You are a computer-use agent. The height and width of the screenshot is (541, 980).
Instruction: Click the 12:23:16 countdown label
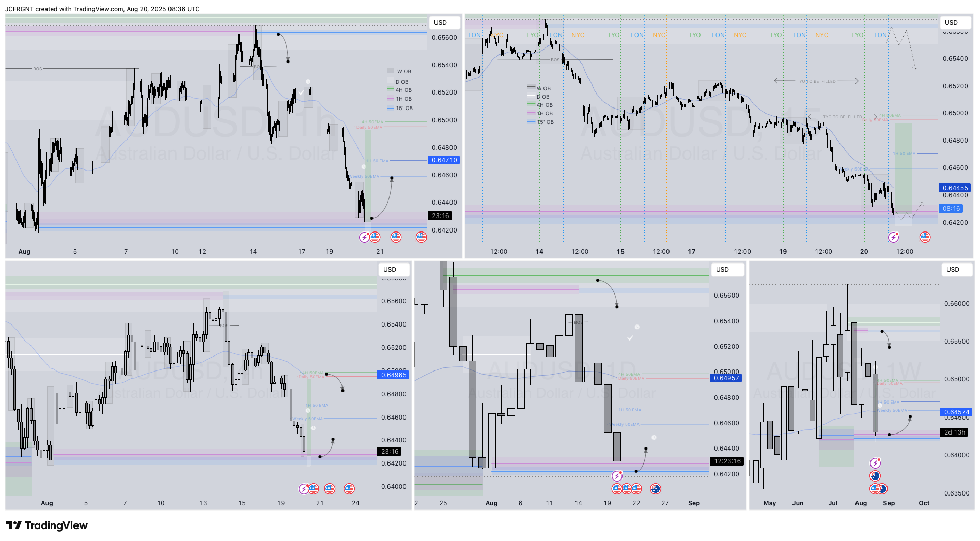pyautogui.click(x=727, y=461)
